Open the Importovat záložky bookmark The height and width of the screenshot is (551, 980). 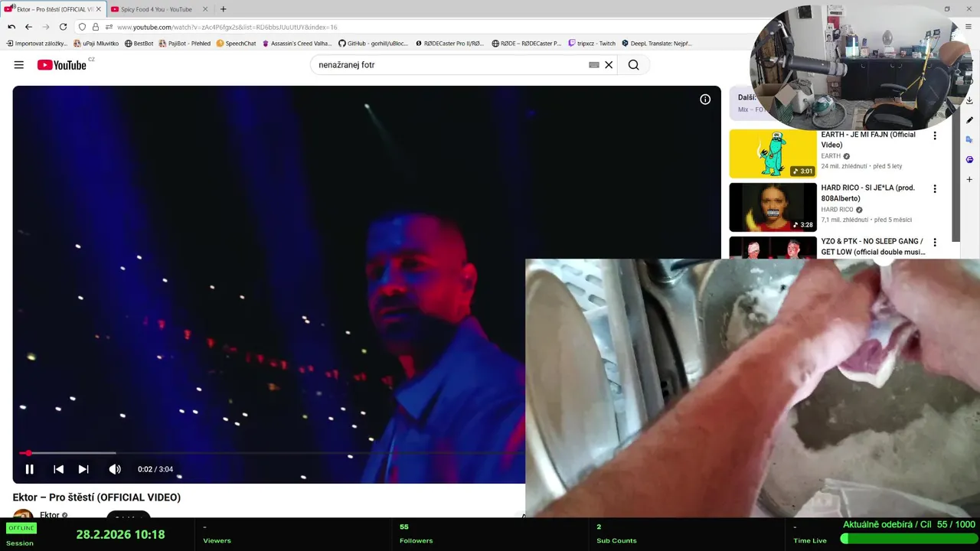(x=37, y=44)
